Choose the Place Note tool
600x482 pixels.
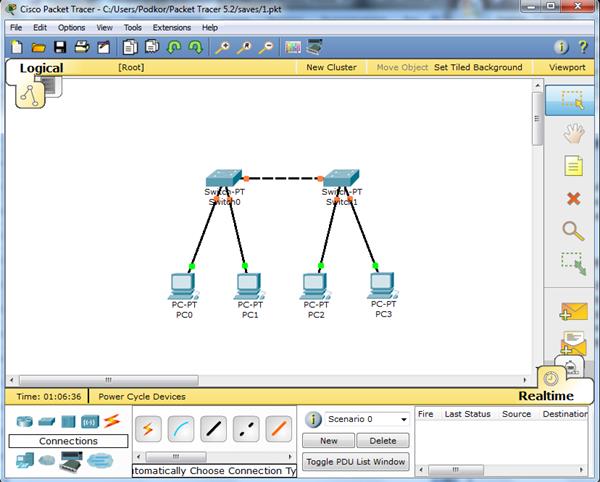point(574,166)
